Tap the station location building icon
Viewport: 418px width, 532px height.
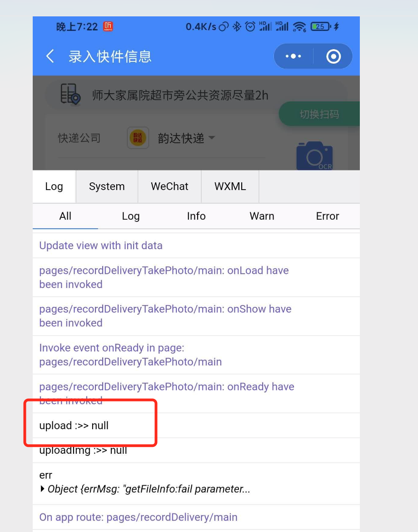70,94
